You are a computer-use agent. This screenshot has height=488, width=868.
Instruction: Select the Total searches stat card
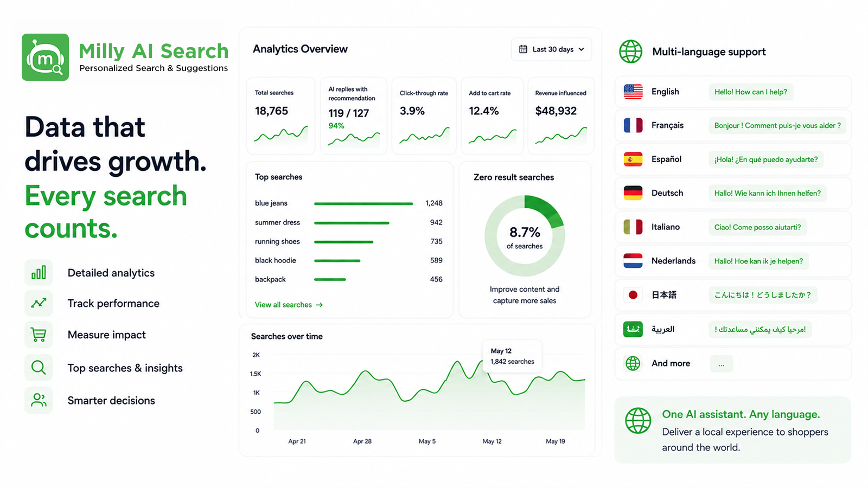click(x=280, y=115)
